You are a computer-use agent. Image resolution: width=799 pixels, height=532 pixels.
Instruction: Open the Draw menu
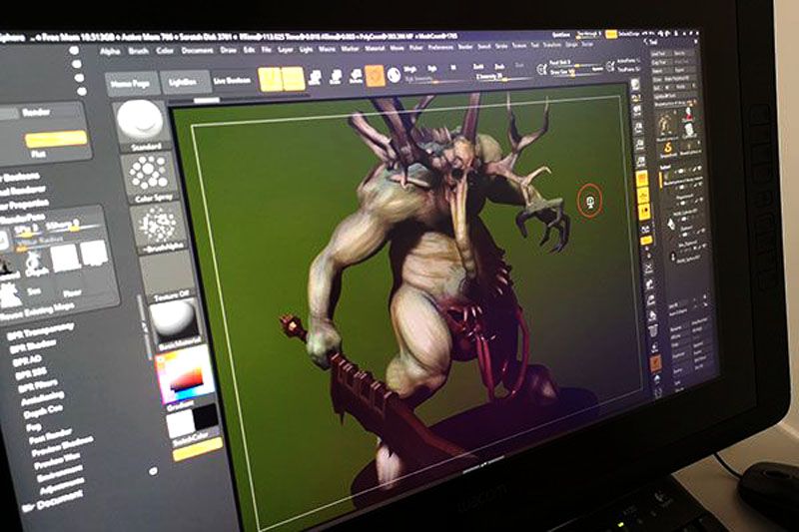point(229,50)
